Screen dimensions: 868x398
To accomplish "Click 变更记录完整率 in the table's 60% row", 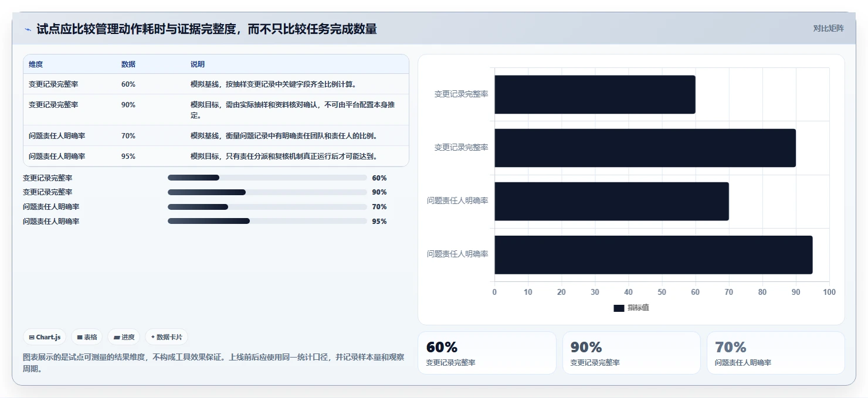I will (53, 84).
